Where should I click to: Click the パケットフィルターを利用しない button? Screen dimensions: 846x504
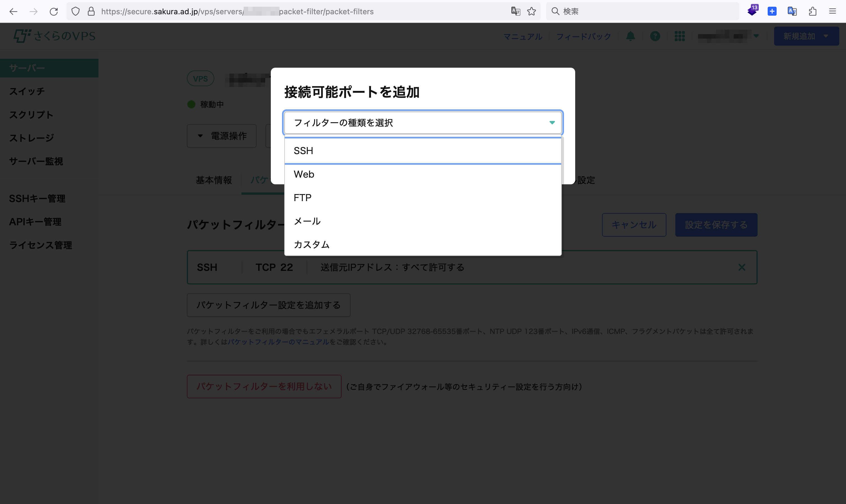click(264, 387)
